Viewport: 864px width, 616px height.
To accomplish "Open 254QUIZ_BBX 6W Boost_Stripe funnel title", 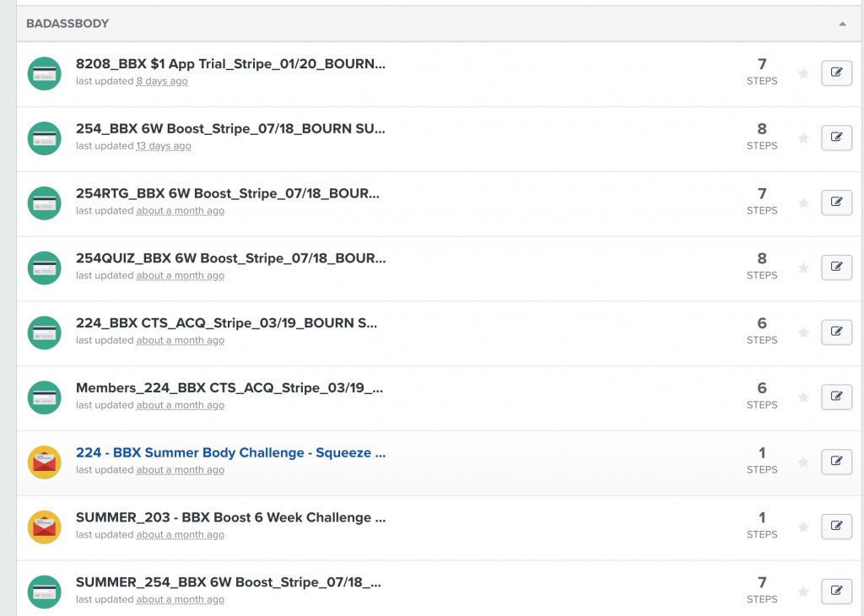I will (x=231, y=258).
